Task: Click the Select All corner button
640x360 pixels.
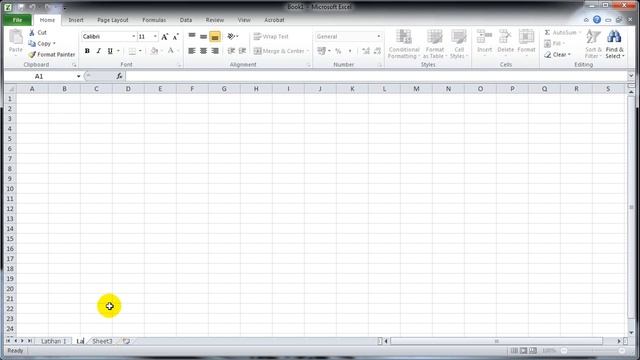Action: click(10, 89)
